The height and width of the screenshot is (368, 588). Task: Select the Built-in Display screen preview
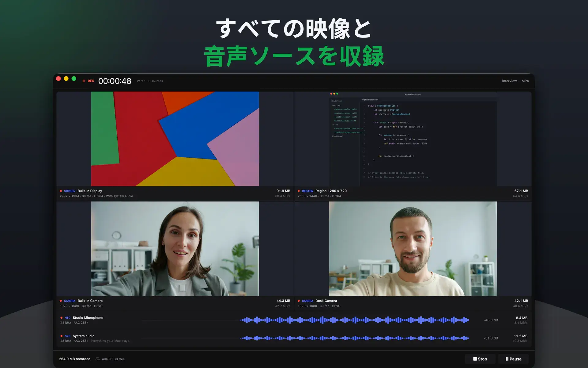175,139
